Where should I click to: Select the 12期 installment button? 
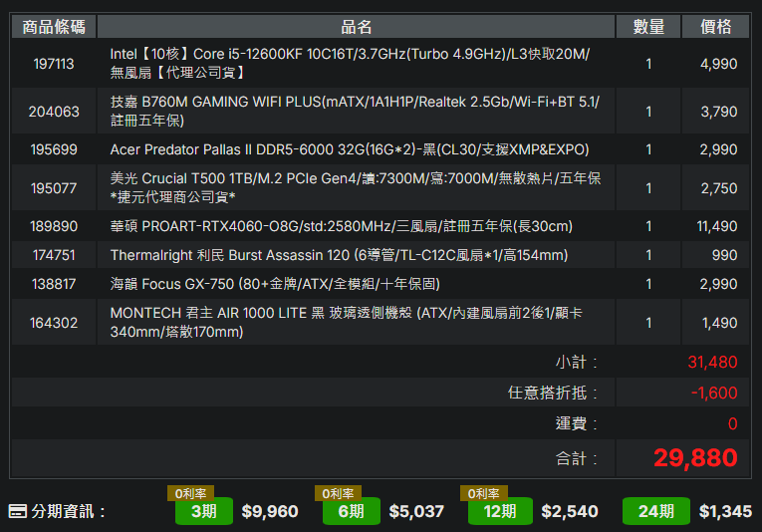point(500,511)
